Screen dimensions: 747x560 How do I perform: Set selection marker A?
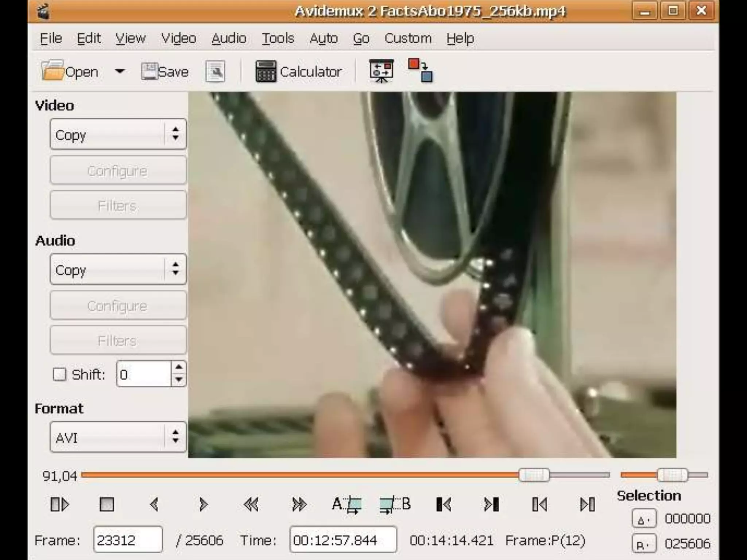(x=347, y=505)
